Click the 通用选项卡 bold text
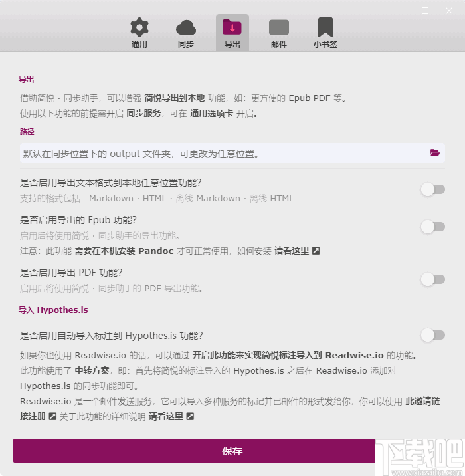 pyautogui.click(x=211, y=113)
